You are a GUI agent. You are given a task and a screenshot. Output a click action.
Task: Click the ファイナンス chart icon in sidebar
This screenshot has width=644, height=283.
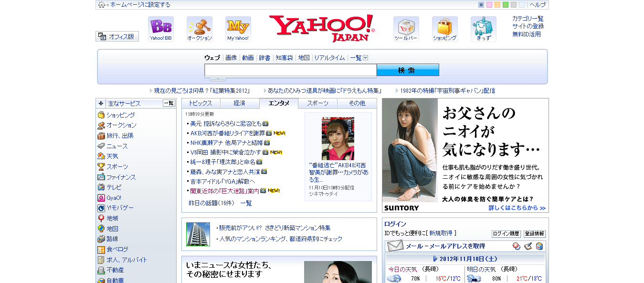[x=101, y=177]
